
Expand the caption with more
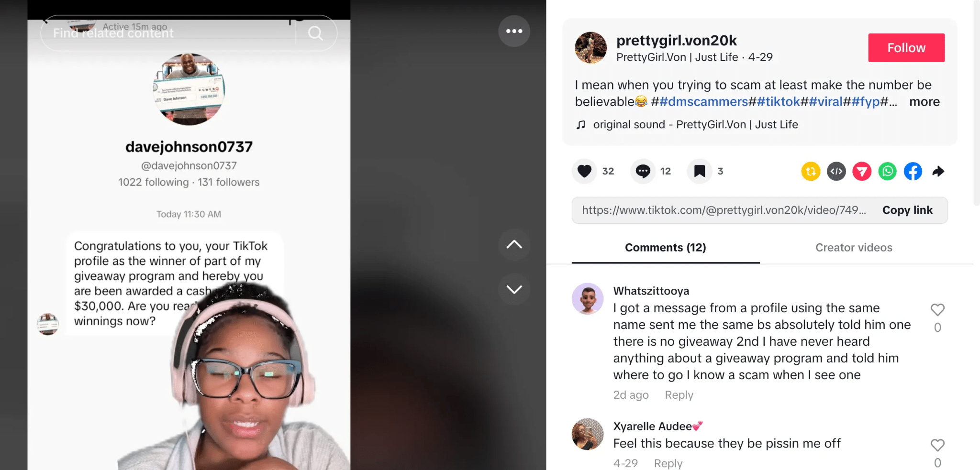tap(924, 101)
